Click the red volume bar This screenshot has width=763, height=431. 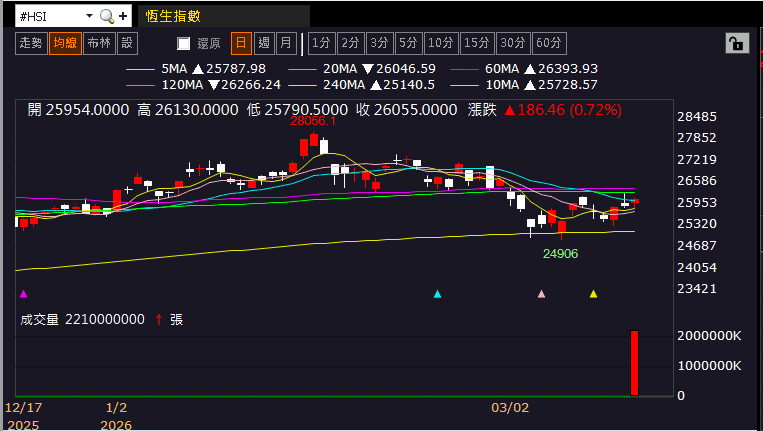coord(634,363)
